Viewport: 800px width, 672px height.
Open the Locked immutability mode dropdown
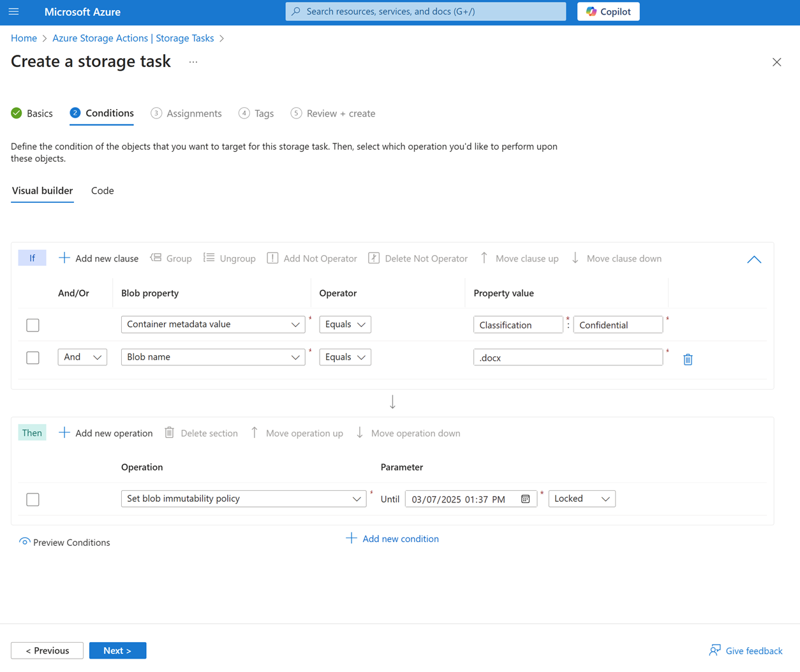(x=581, y=499)
